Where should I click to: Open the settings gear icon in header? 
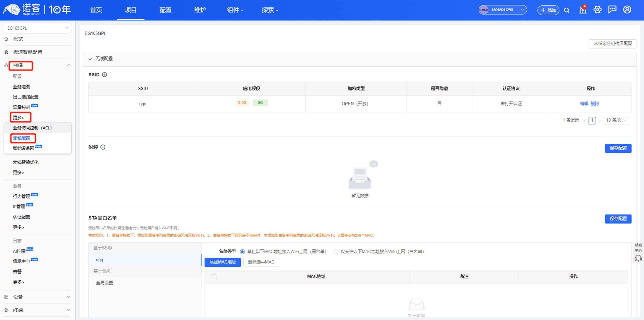(597, 10)
